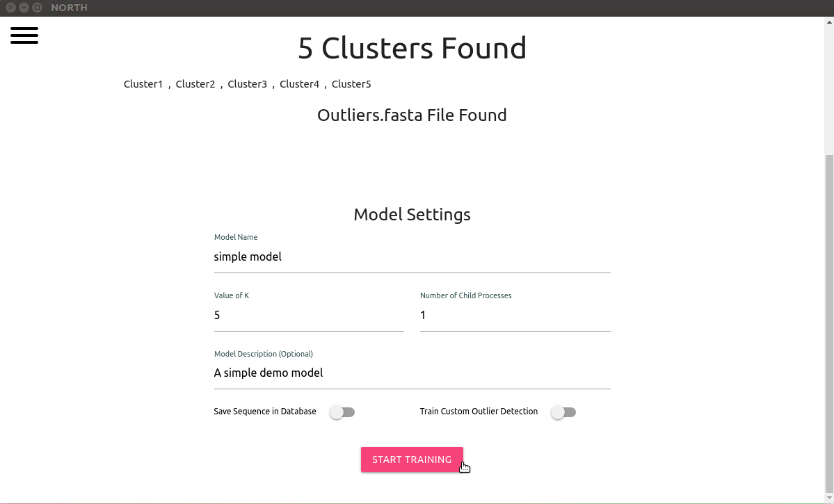Screen dimensions: 834x504
Task: Click the Outliers.fasta File Found heading
Action: [x=412, y=115]
